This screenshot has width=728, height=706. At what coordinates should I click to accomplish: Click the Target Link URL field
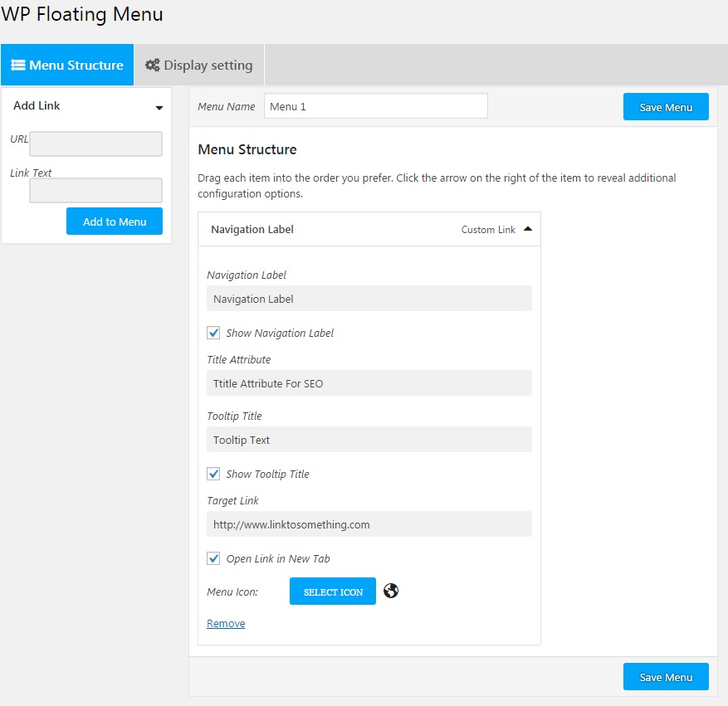[369, 524]
